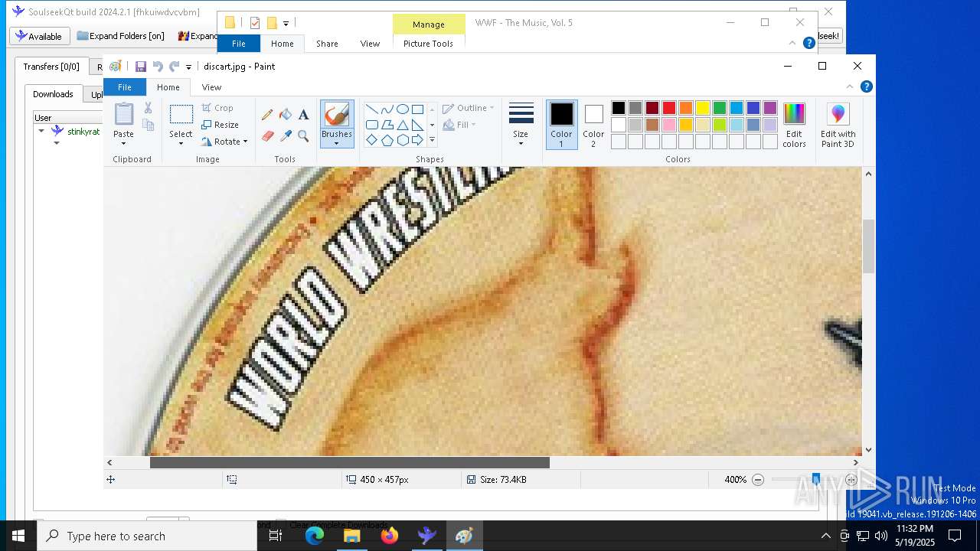Click the Undo arrow in Paint title bar

tap(158, 67)
